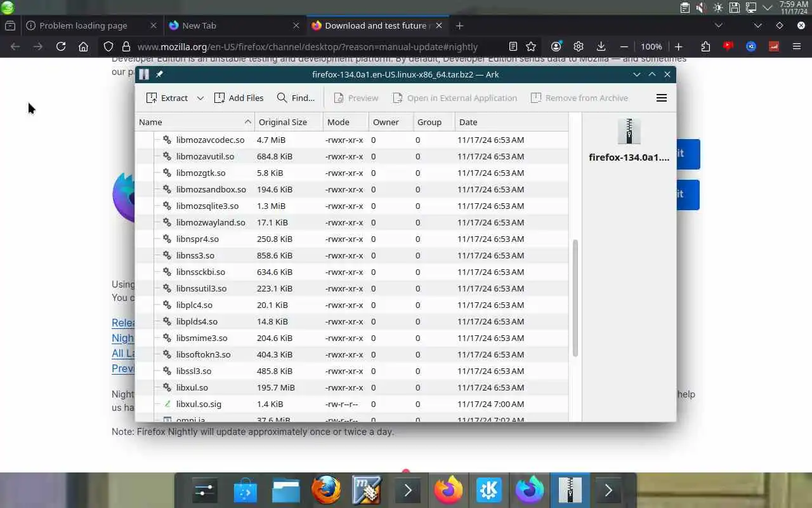Sort by Group column header
The height and width of the screenshot is (508, 812).
(434, 122)
